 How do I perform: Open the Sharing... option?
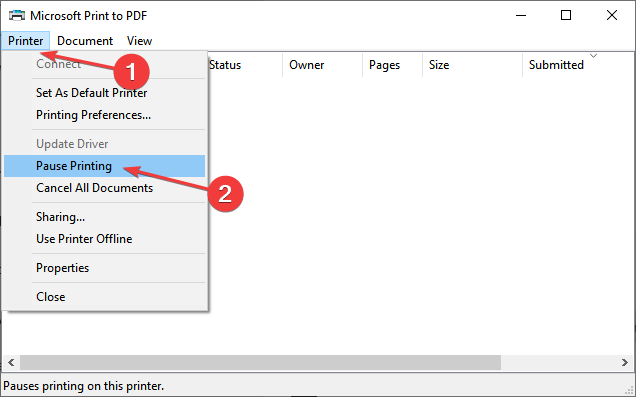point(105,217)
